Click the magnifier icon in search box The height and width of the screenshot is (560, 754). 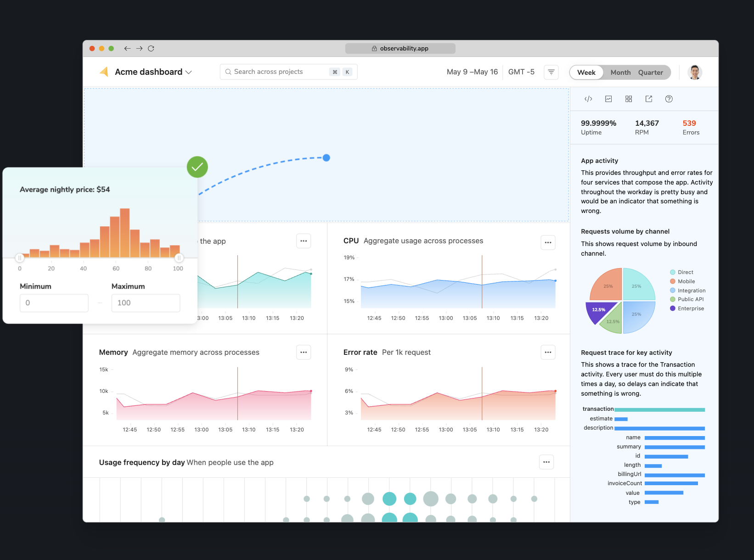click(x=228, y=72)
